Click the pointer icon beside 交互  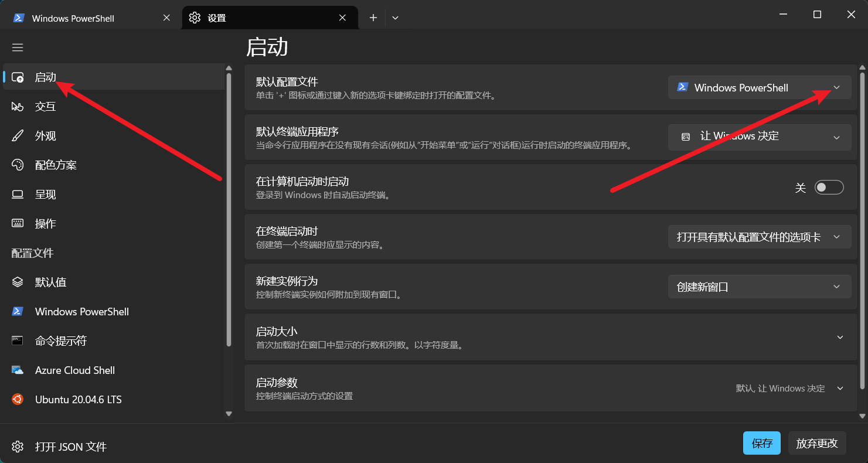(x=18, y=107)
